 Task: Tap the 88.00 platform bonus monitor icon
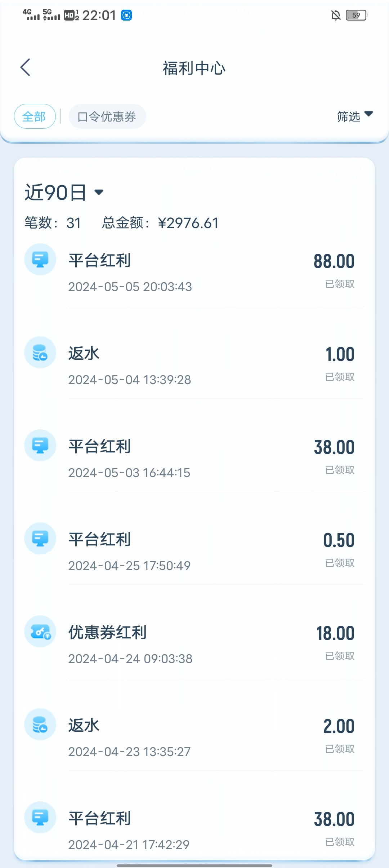[40, 259]
